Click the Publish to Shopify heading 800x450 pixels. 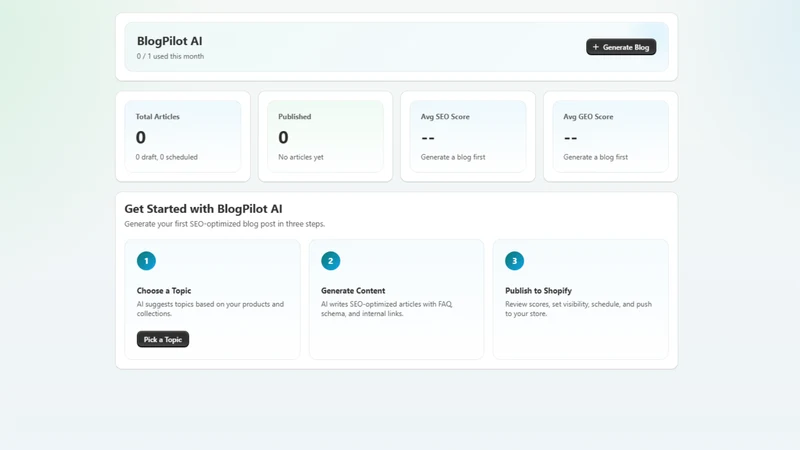click(538, 291)
